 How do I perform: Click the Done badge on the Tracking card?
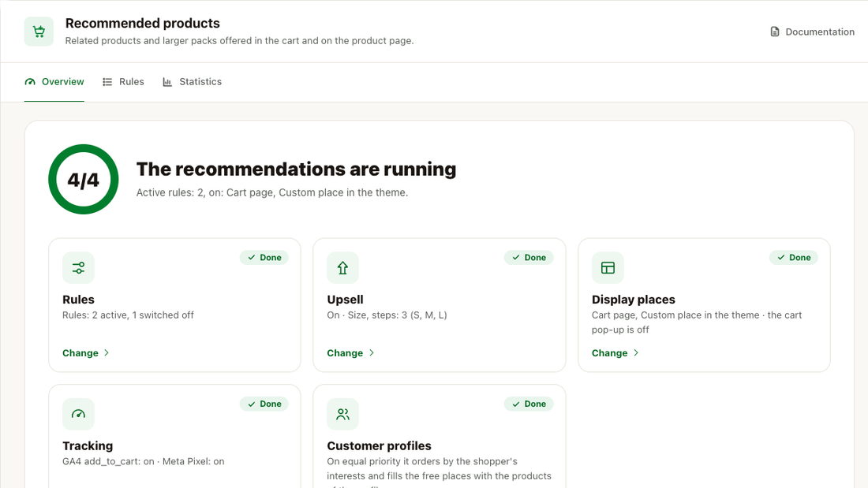pyautogui.click(x=264, y=404)
